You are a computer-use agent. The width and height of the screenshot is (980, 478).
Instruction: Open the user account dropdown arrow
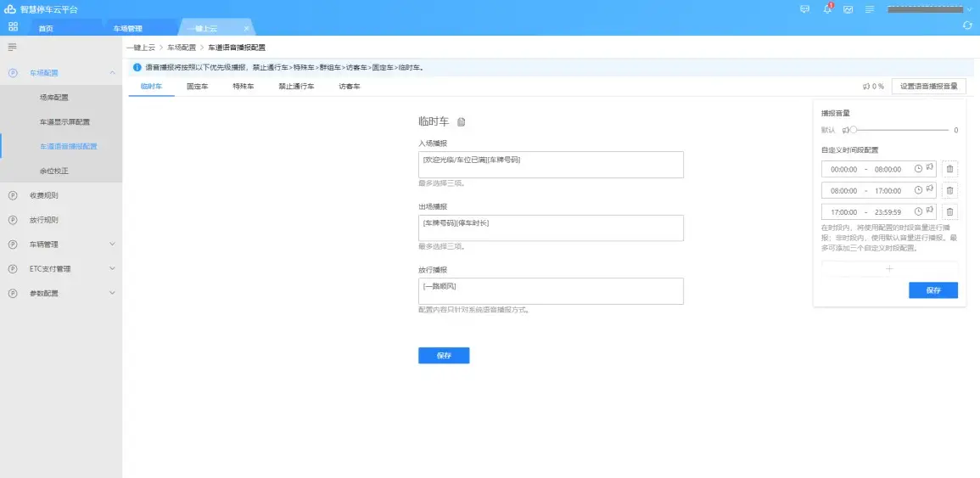pyautogui.click(x=969, y=9)
